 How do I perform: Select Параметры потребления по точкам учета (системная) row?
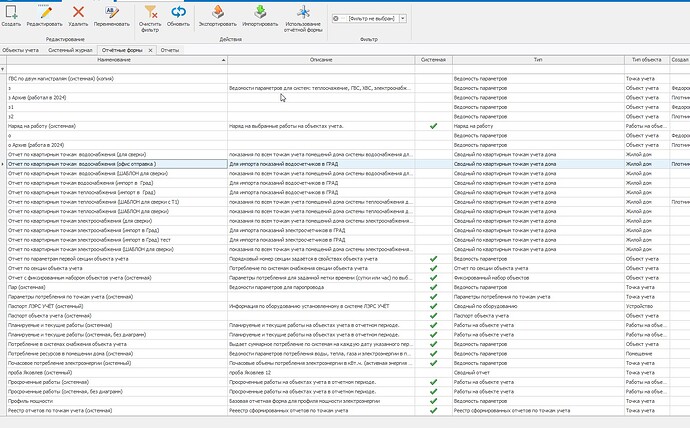(70, 297)
